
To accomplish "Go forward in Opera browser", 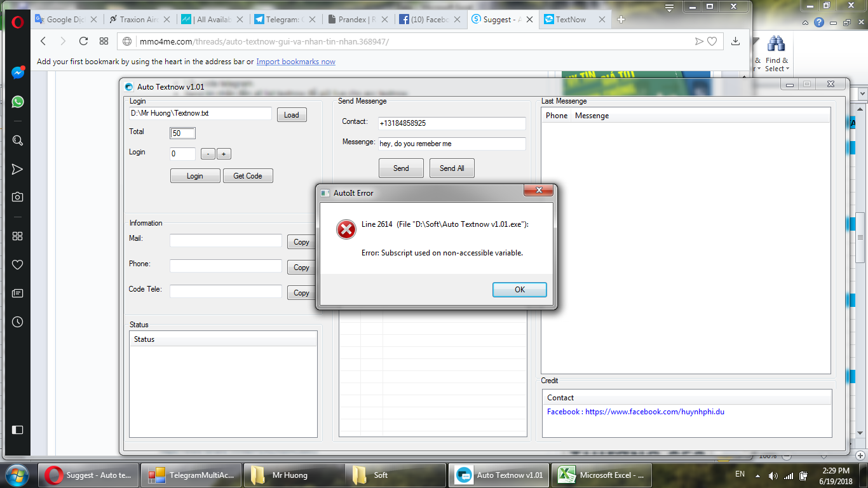I will click(x=63, y=41).
